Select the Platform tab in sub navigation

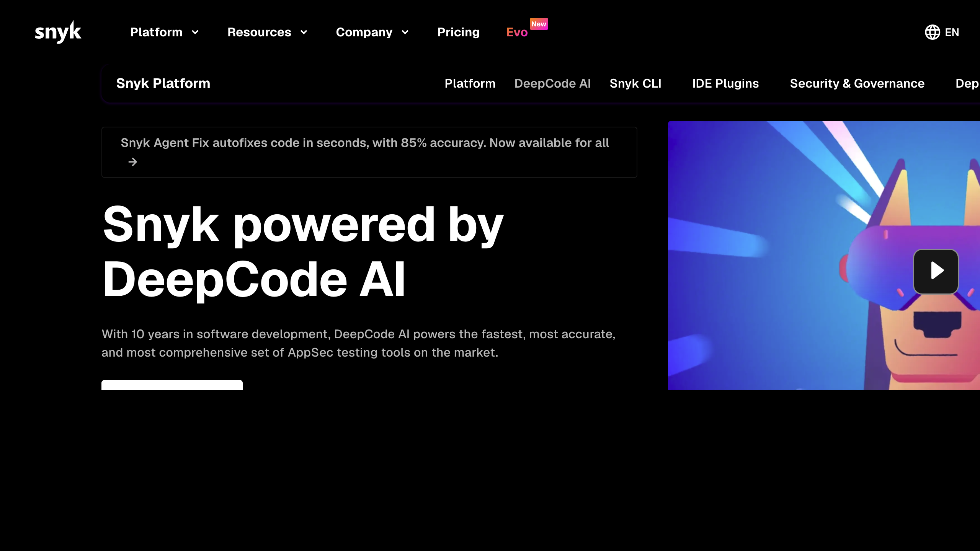470,83
